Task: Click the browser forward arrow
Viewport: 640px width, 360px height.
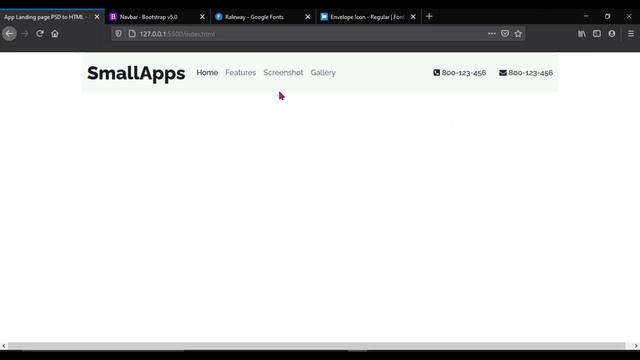Action: [x=24, y=34]
